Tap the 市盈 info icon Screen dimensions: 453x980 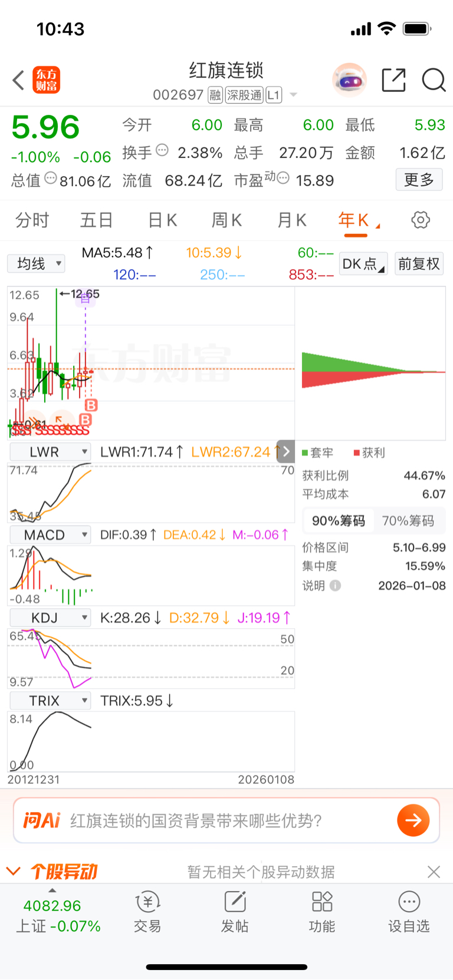283,177
